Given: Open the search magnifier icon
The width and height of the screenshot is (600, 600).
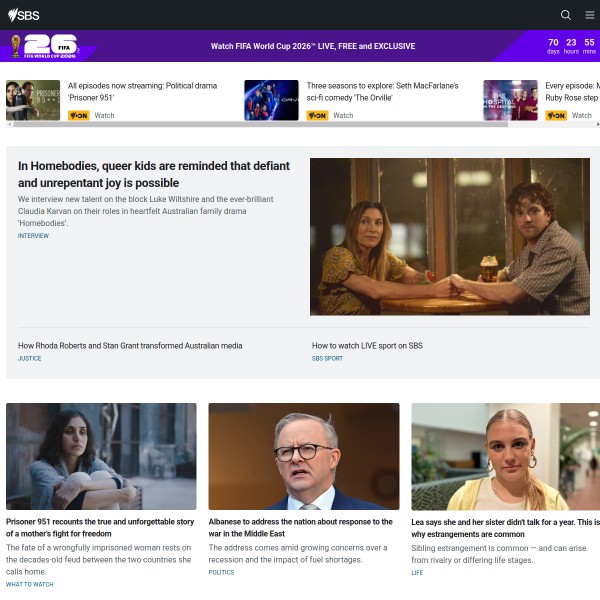Looking at the screenshot, I should pyautogui.click(x=566, y=15).
